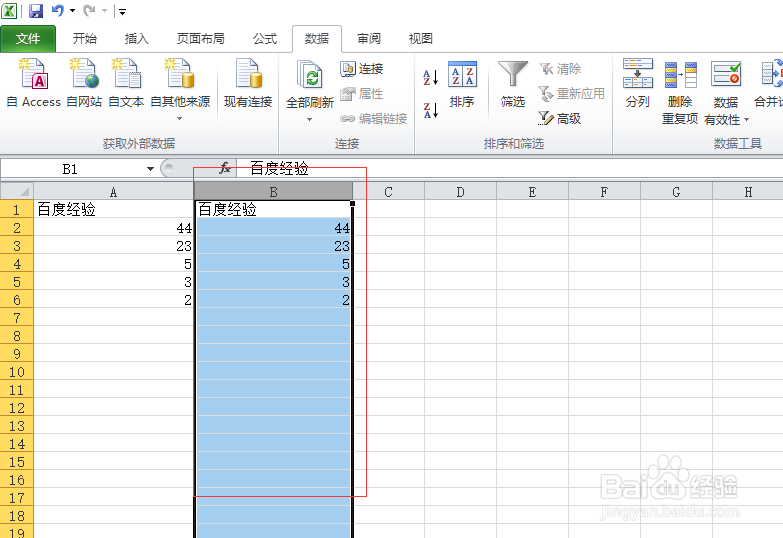Click the Undo arrow icon
The image size is (783, 538).
58,10
